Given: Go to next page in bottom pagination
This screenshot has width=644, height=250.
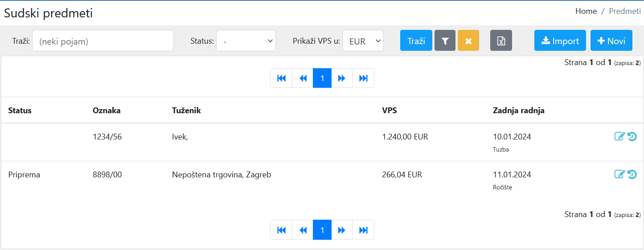Looking at the screenshot, I should 342,230.
